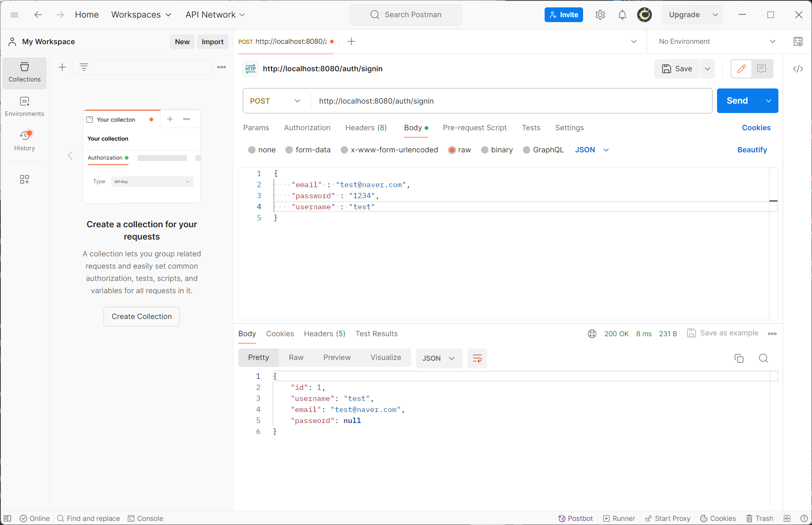Open the POST method dropdown
The height and width of the screenshot is (525, 812).
(x=275, y=101)
